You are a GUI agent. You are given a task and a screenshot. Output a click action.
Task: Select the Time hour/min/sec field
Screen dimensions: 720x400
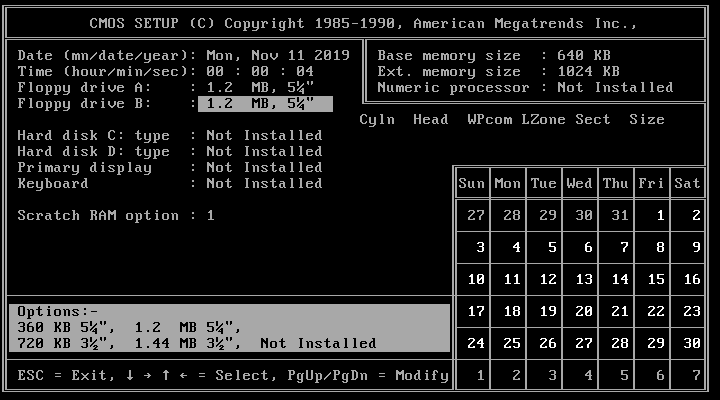click(260, 72)
